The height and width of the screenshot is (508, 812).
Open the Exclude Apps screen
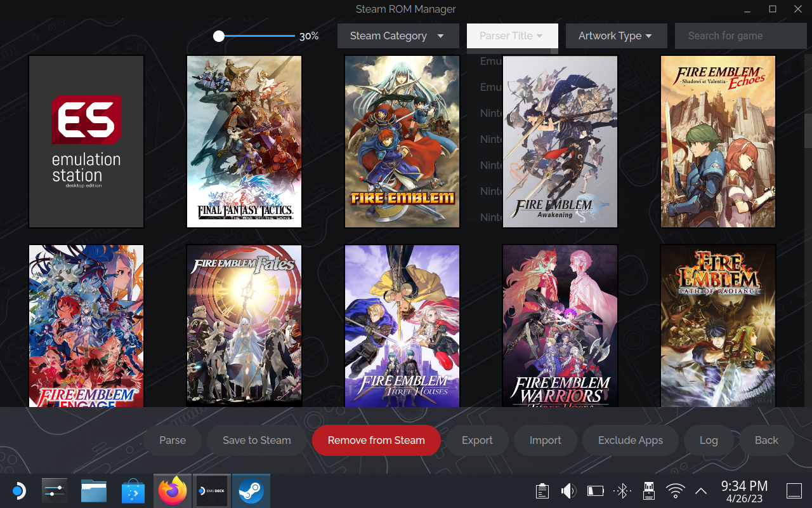click(630, 440)
